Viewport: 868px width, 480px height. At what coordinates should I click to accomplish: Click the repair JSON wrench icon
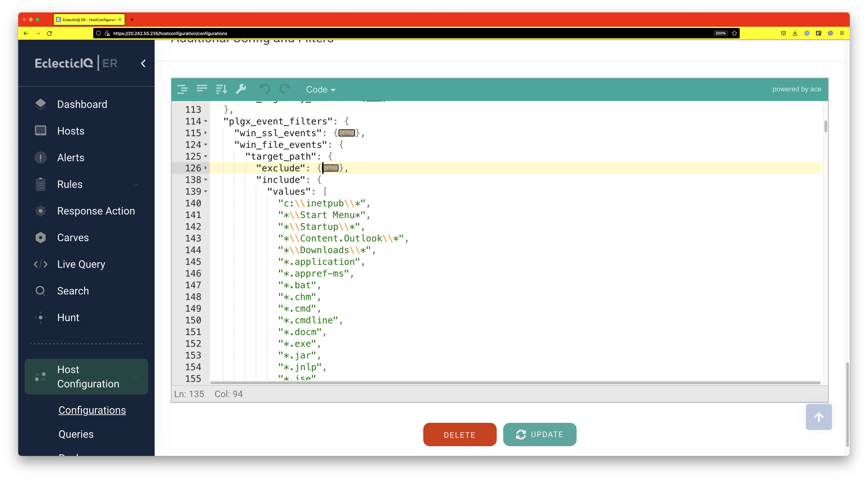pyautogui.click(x=241, y=89)
